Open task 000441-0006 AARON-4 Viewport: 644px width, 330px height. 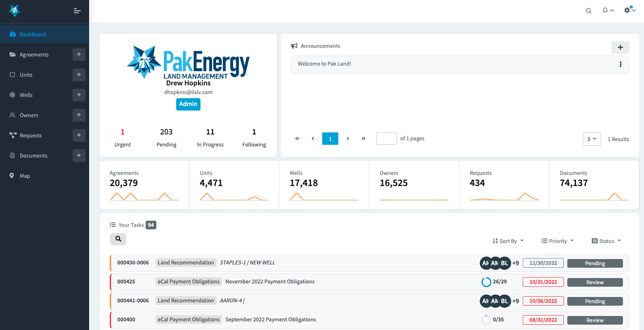pyautogui.click(x=370, y=301)
